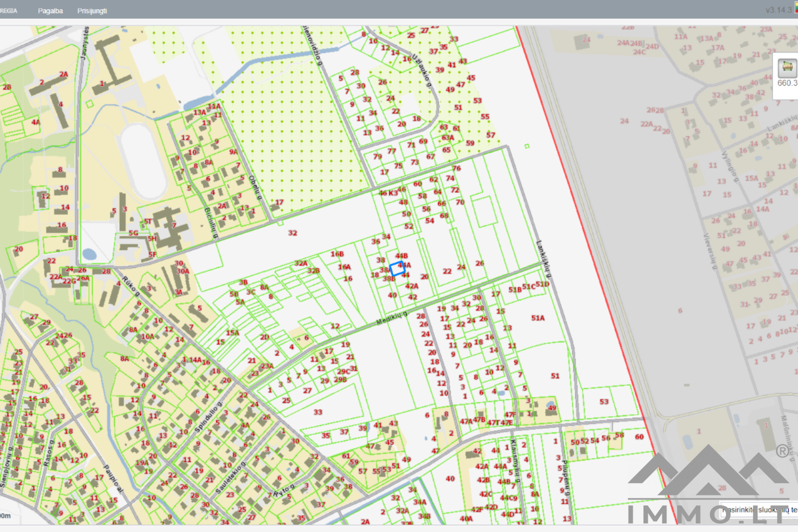Screen dimensions: 798x532
Task: Click the Saulėtekio g. street label
Action: [231, 477]
